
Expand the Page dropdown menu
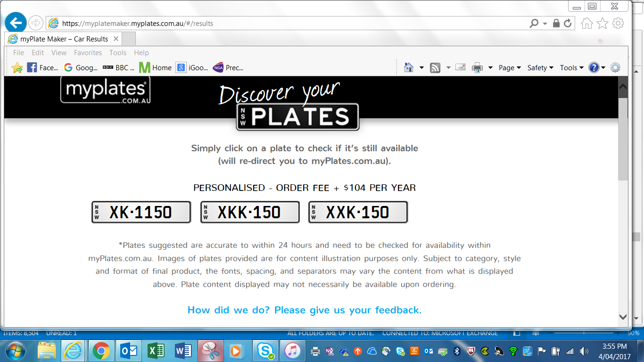(x=509, y=67)
